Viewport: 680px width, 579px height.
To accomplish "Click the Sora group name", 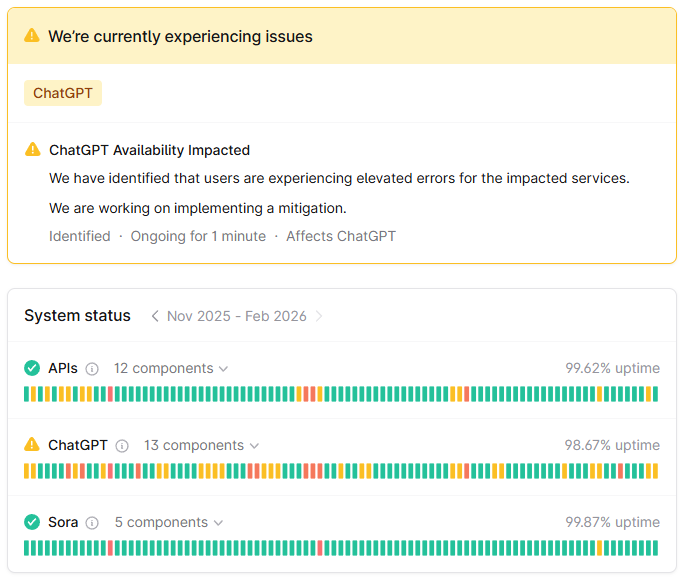I will pyautogui.click(x=63, y=522).
